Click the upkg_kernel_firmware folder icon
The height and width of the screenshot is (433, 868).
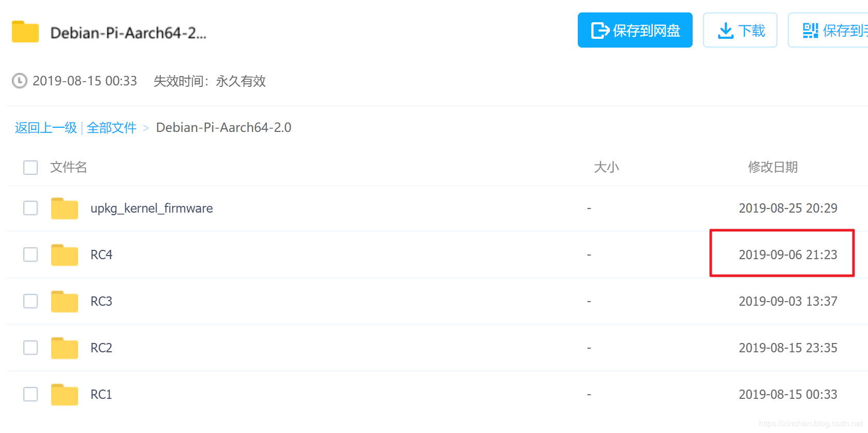64,208
